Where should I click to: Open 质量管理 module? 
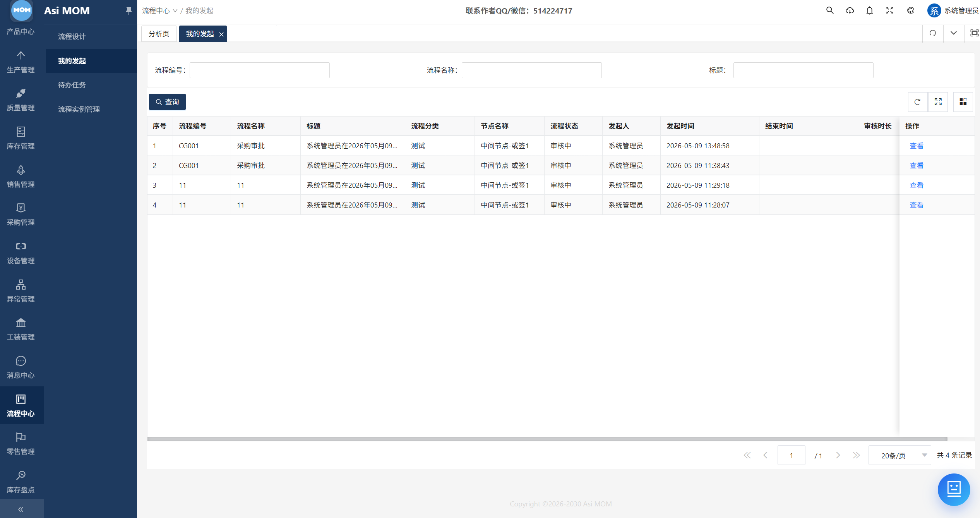tap(21, 100)
